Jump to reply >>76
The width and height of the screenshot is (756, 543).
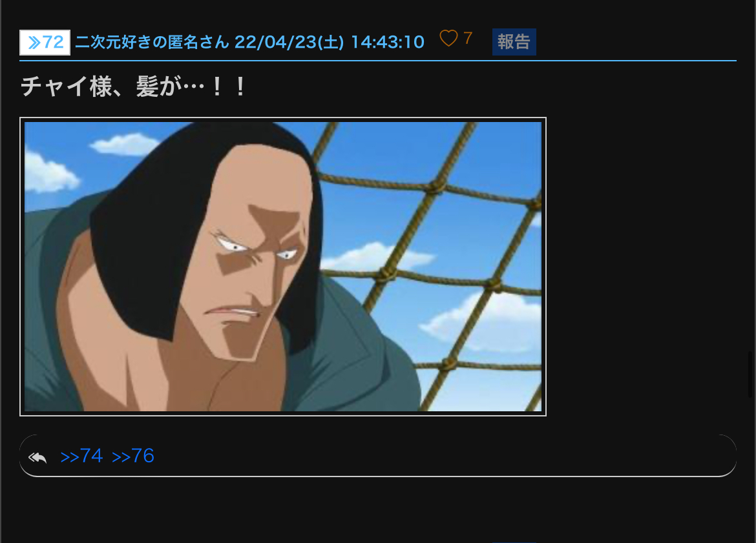[x=133, y=456]
